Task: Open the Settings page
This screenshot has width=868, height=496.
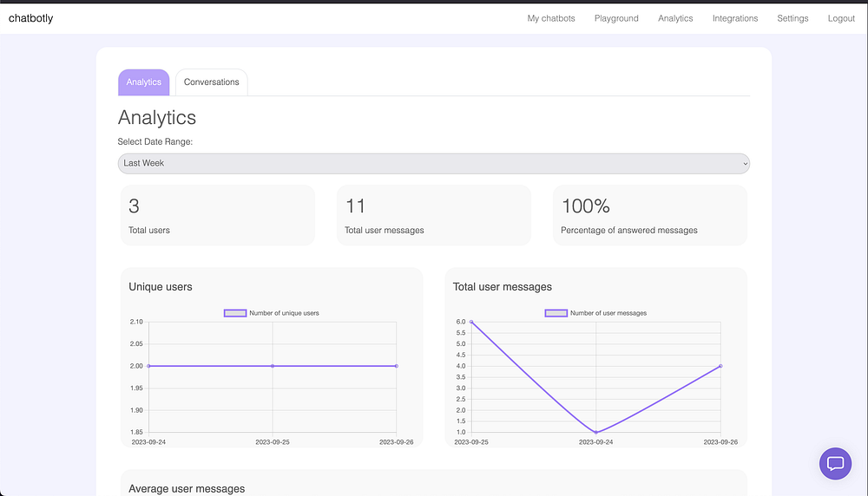Action: tap(792, 18)
